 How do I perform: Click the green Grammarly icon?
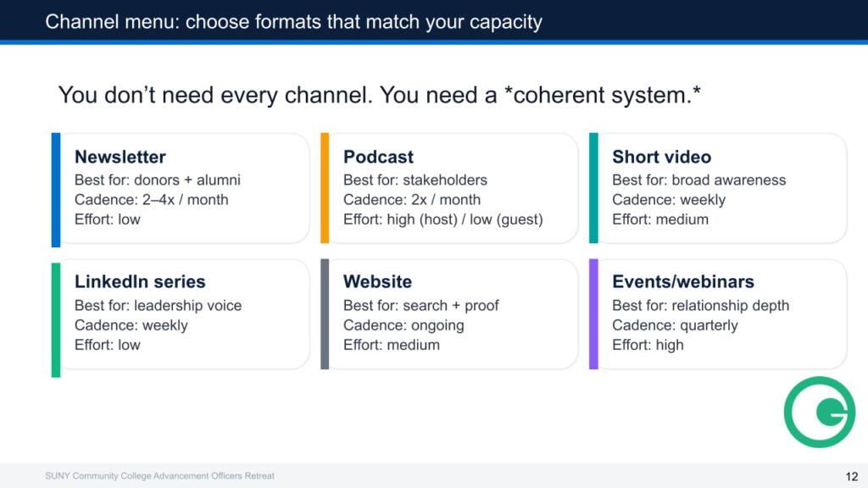pos(819,412)
